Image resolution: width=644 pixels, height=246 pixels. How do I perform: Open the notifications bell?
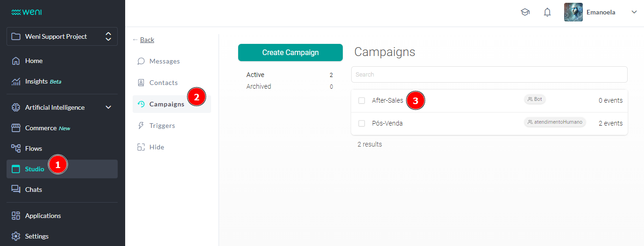(x=547, y=13)
